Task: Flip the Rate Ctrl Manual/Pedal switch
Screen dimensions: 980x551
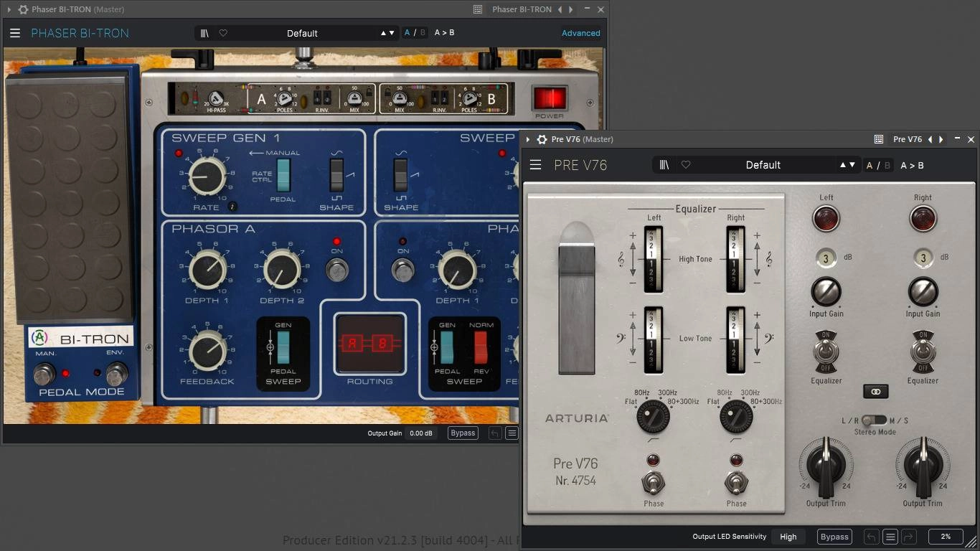Action: point(283,175)
